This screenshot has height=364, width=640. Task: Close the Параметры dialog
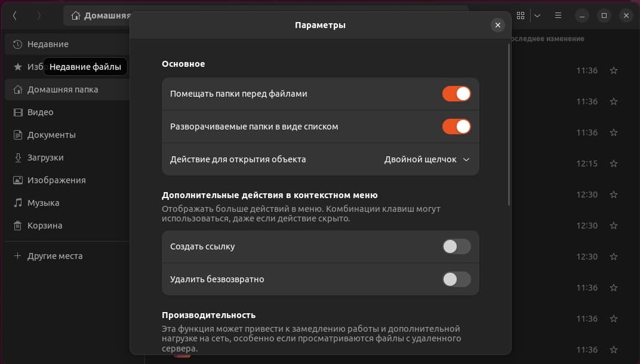click(x=497, y=25)
